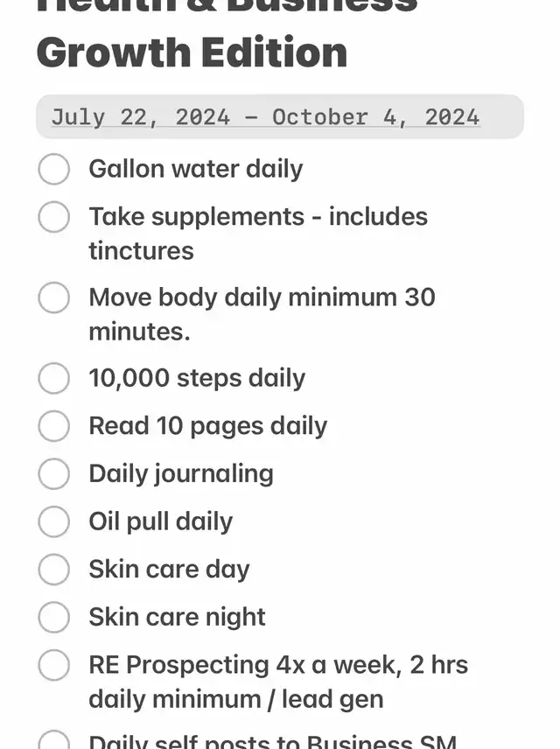This screenshot has width=560, height=749.
Task: Click the Skin care night text
Action: (x=177, y=617)
